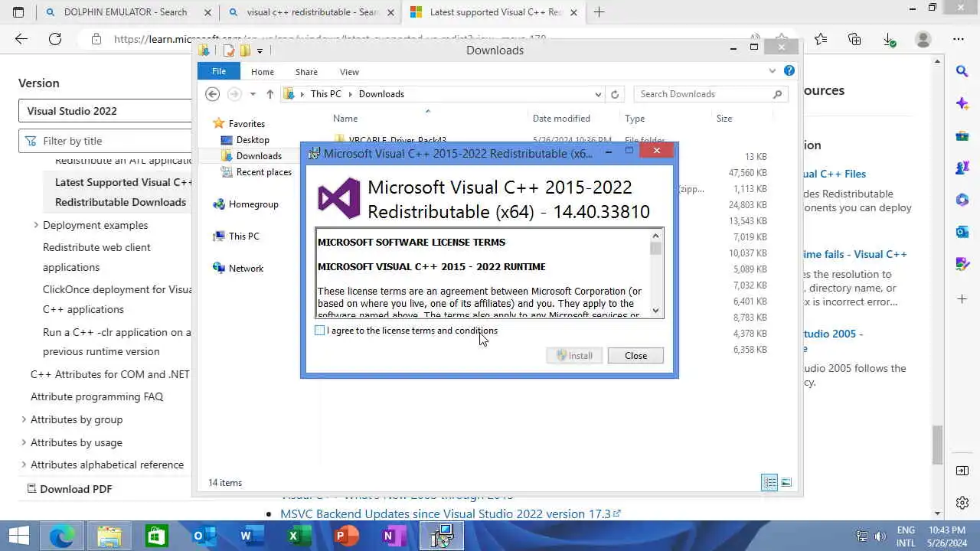Open Edge Collections icon
The width and height of the screenshot is (980, 551).
854,39
